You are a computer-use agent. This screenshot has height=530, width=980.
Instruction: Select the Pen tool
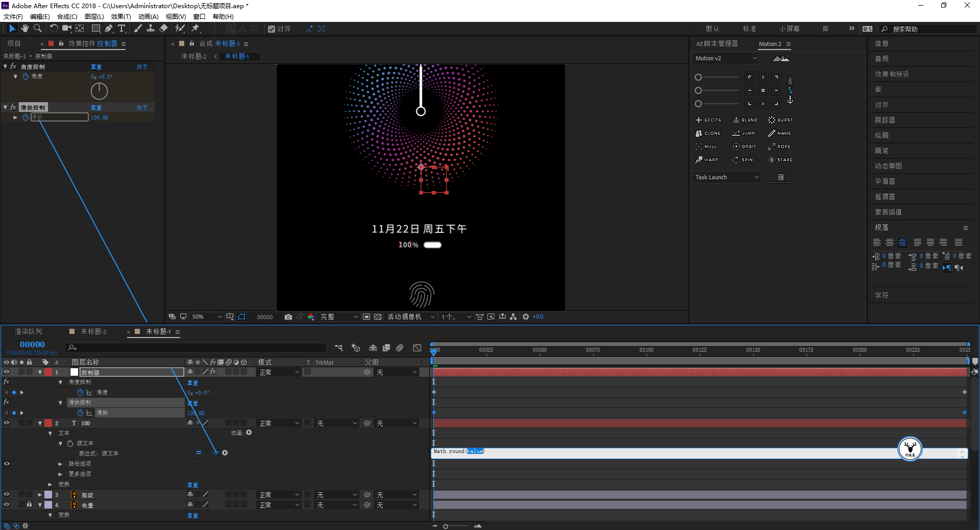tap(109, 29)
